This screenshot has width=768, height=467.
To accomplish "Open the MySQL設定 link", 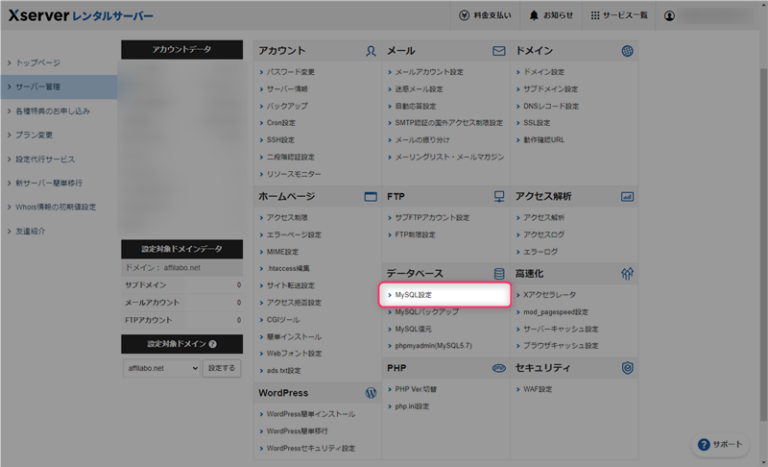I will coord(413,295).
